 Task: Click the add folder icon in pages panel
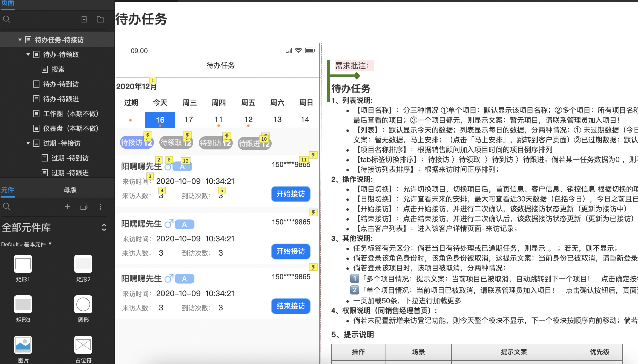point(100,19)
